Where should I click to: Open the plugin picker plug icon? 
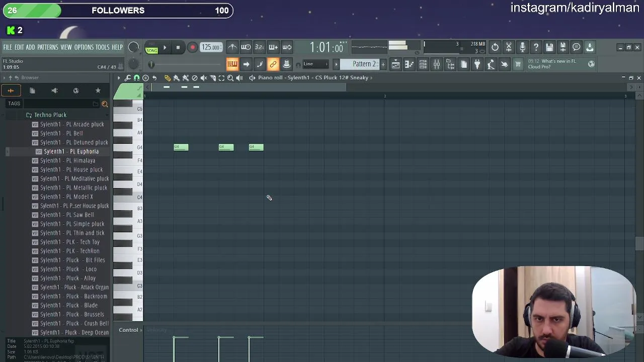coord(477,64)
